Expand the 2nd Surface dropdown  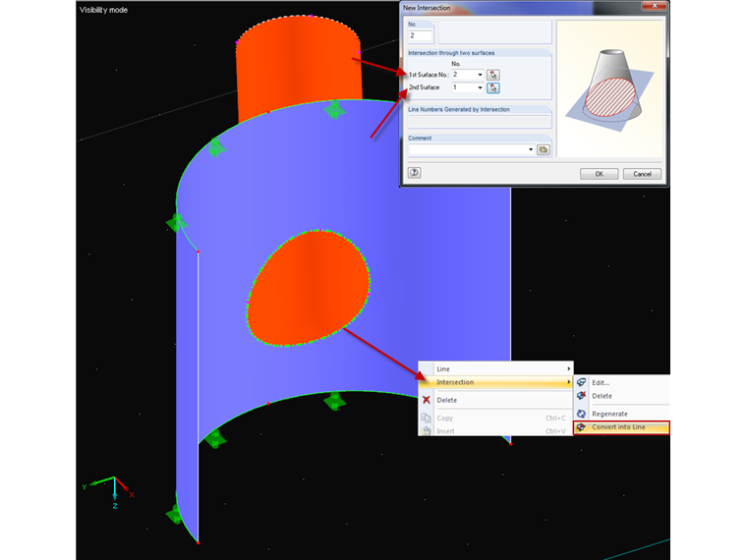[480, 87]
